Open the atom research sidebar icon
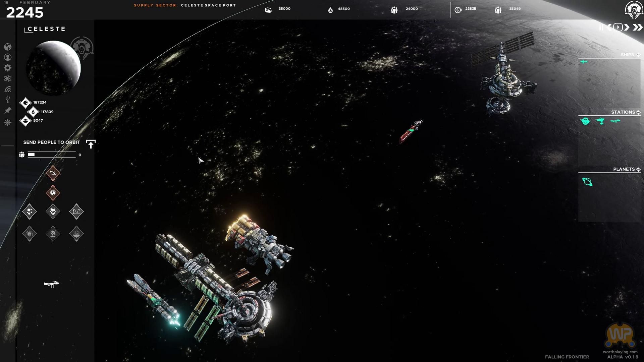The image size is (644, 362). point(8,79)
